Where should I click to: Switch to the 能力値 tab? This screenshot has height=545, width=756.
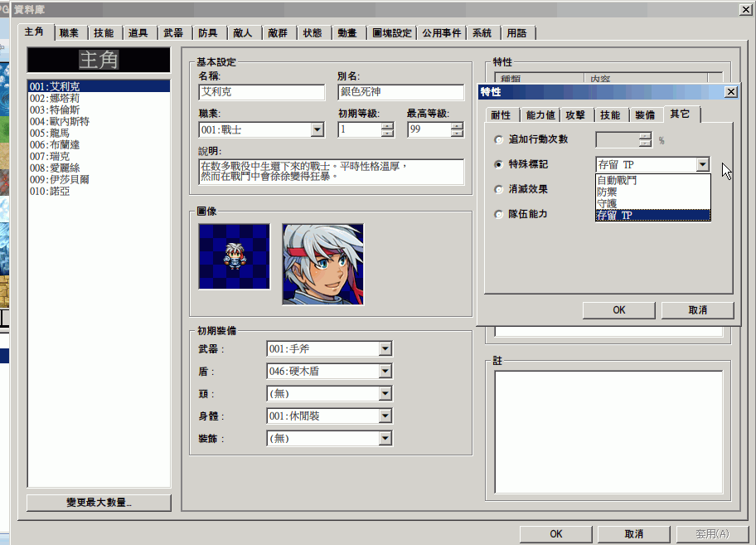tap(540, 114)
